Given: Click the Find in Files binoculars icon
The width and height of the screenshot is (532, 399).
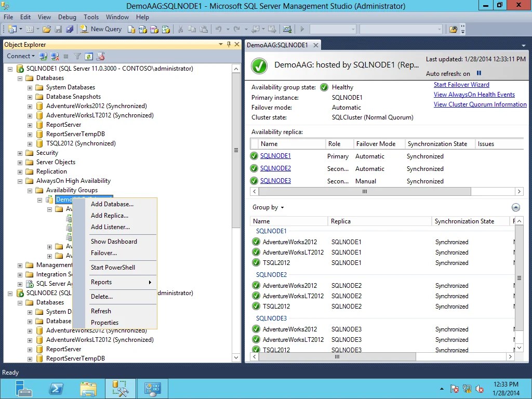Looking at the screenshot, I should coord(453,30).
